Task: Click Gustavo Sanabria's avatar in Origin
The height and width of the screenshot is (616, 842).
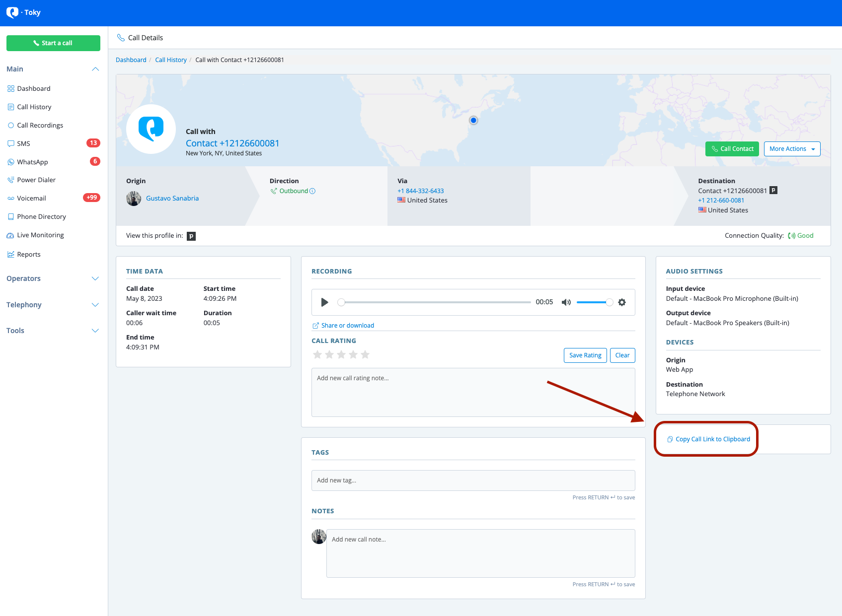Action: click(x=134, y=199)
